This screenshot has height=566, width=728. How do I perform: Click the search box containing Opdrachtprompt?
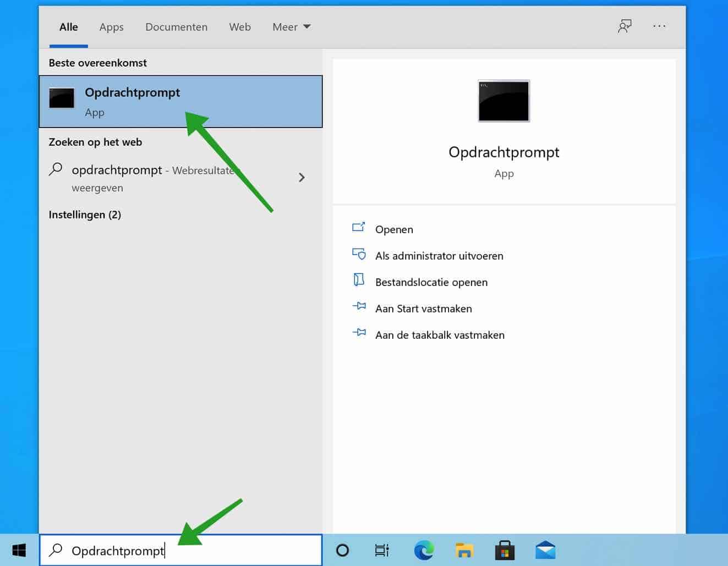181,550
